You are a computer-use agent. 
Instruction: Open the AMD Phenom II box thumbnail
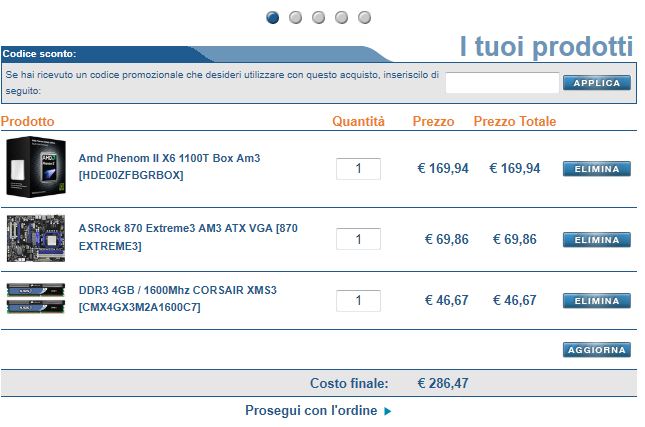coord(36,167)
